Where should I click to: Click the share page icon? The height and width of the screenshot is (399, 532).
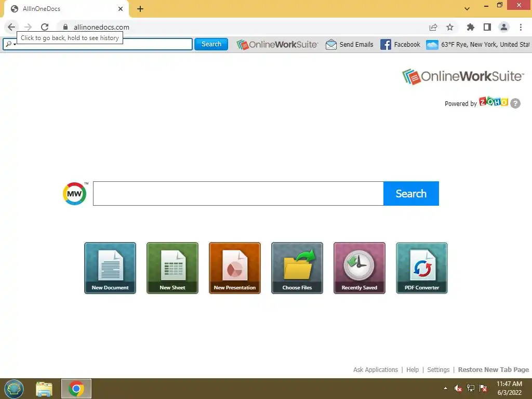[433, 27]
